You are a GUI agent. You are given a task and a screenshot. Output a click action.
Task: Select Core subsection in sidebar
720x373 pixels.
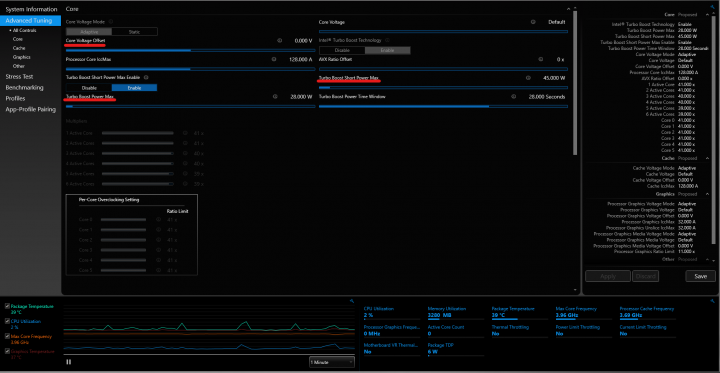click(x=18, y=39)
